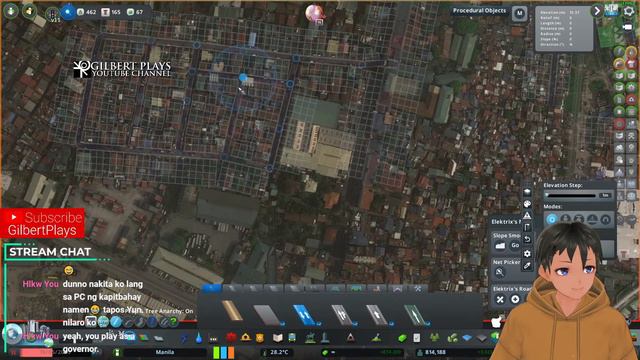Click the warning triangle tool icon
640x360 pixels.
pos(527,216)
